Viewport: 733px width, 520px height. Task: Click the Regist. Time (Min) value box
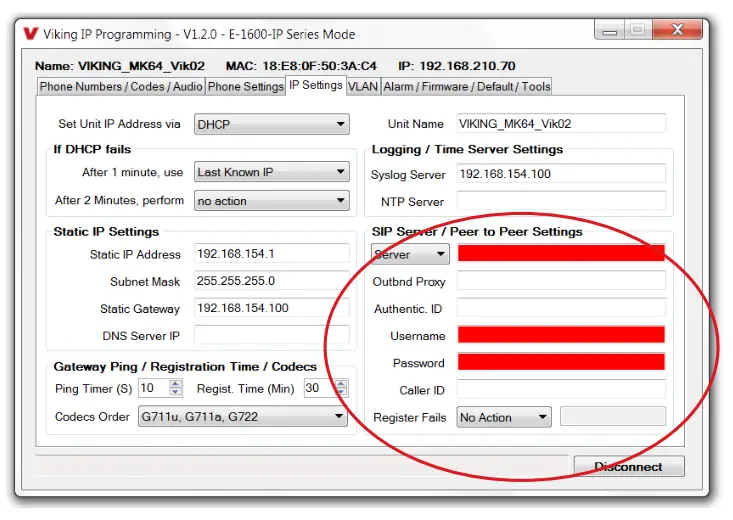point(320,388)
